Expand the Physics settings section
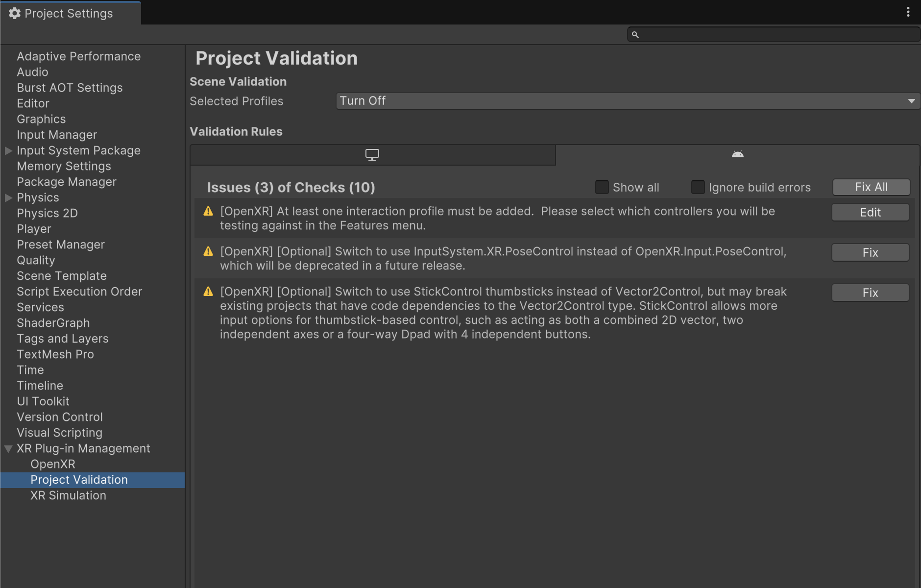This screenshot has width=921, height=588. (x=8, y=197)
